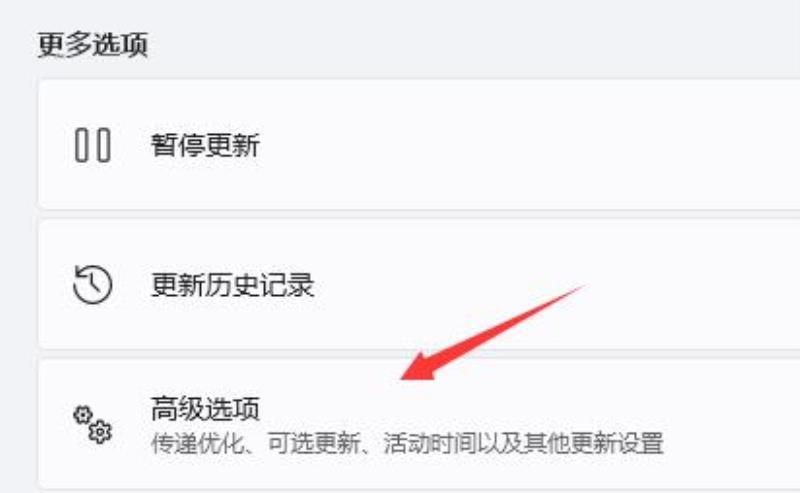The height and width of the screenshot is (493, 800).
Task: Select right bar of the pause icon
Action: (x=104, y=145)
